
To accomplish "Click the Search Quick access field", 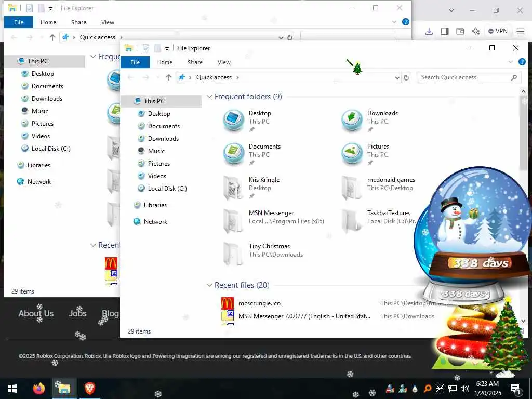I will [469, 78].
